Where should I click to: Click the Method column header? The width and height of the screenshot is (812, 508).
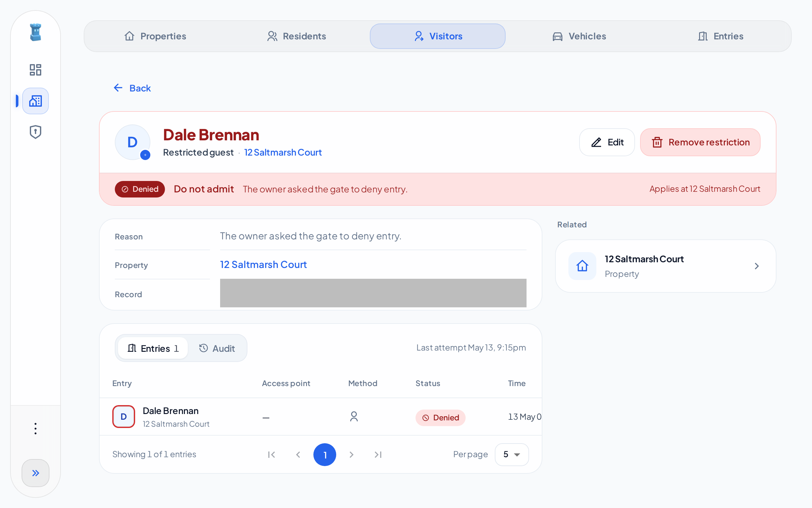coord(363,383)
